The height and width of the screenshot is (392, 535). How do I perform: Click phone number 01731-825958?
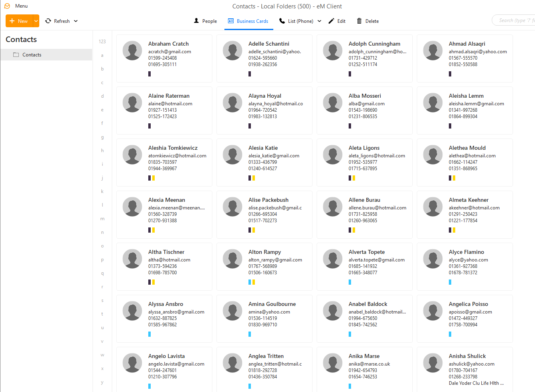363,214
